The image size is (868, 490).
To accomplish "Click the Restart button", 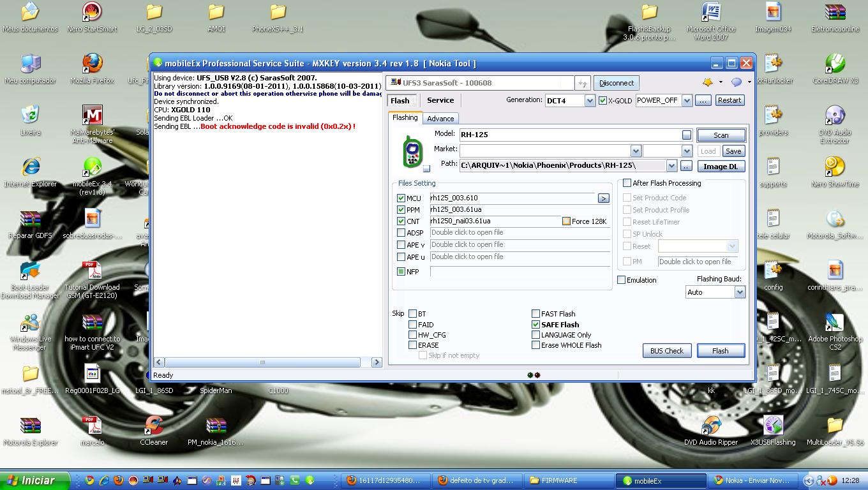I will 730,101.
